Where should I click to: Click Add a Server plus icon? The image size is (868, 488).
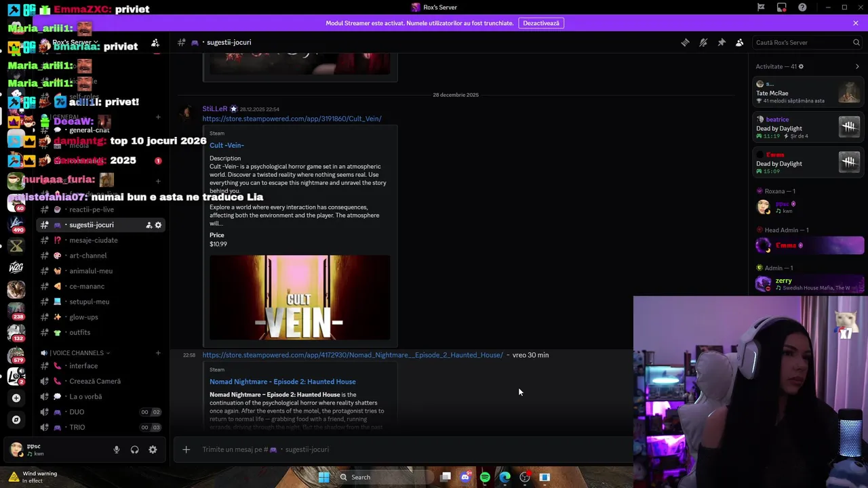click(x=16, y=398)
